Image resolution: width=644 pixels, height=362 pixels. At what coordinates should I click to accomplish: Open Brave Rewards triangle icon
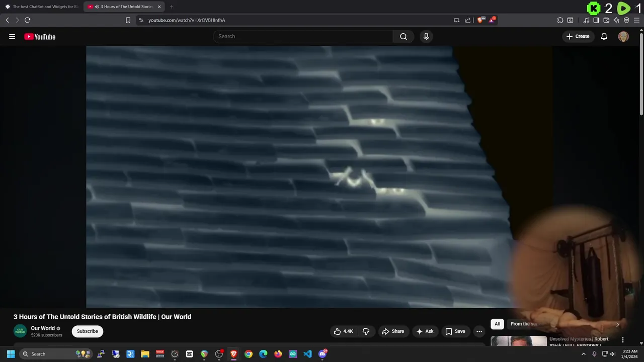coord(492,20)
